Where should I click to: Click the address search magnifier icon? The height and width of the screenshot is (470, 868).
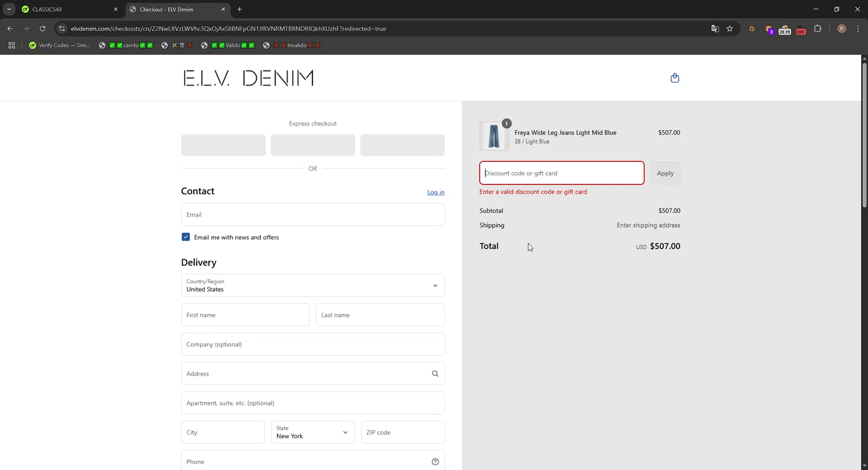[x=435, y=373]
